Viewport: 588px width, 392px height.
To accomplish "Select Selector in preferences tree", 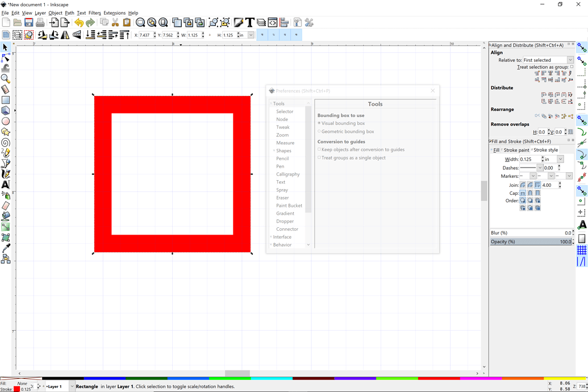I will pos(285,112).
